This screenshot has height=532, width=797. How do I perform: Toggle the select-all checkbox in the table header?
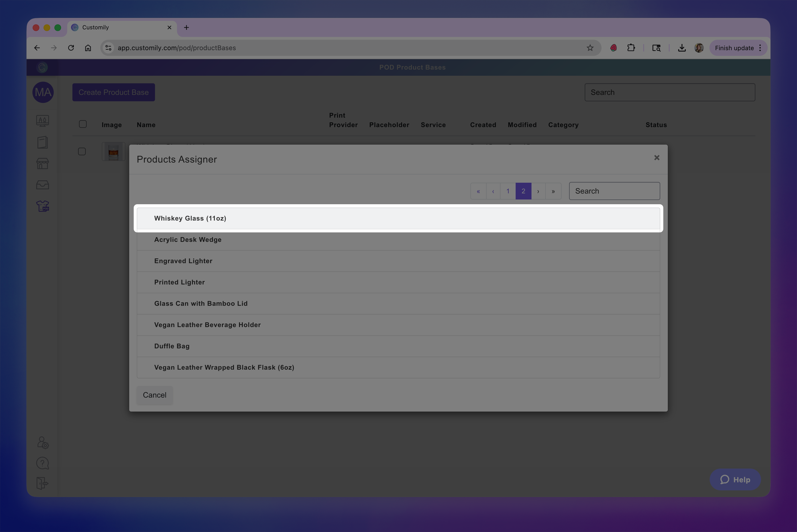click(x=83, y=124)
